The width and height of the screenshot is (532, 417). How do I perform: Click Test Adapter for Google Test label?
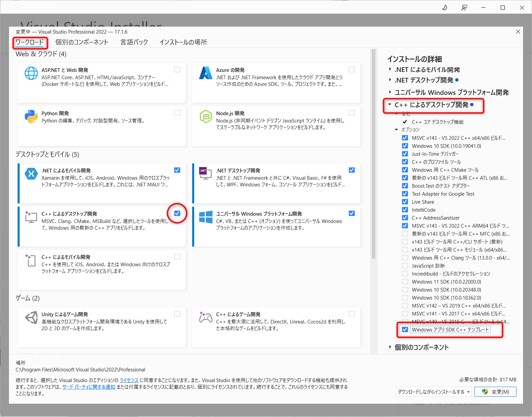coord(443,194)
